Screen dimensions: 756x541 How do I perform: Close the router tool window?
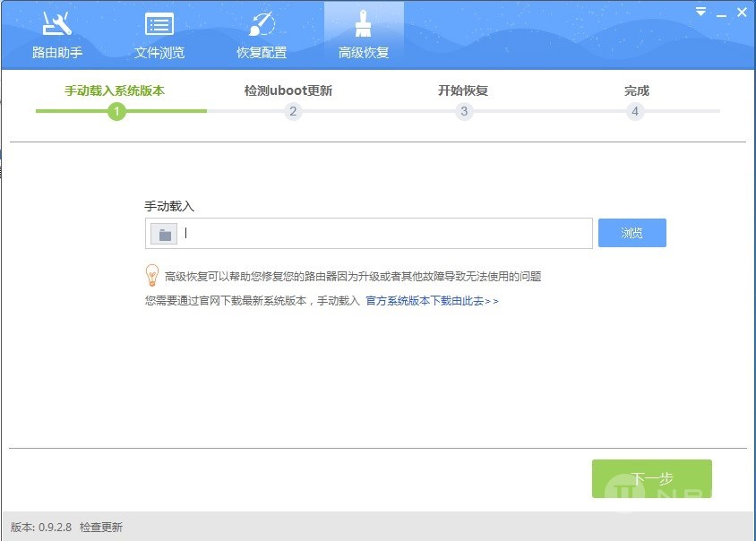tap(742, 12)
